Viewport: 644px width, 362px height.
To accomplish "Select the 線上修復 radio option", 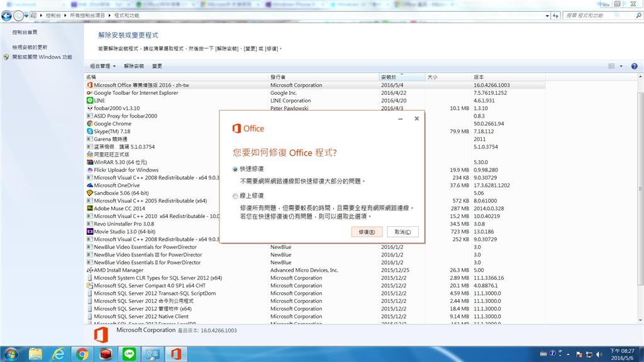I will (235, 196).
